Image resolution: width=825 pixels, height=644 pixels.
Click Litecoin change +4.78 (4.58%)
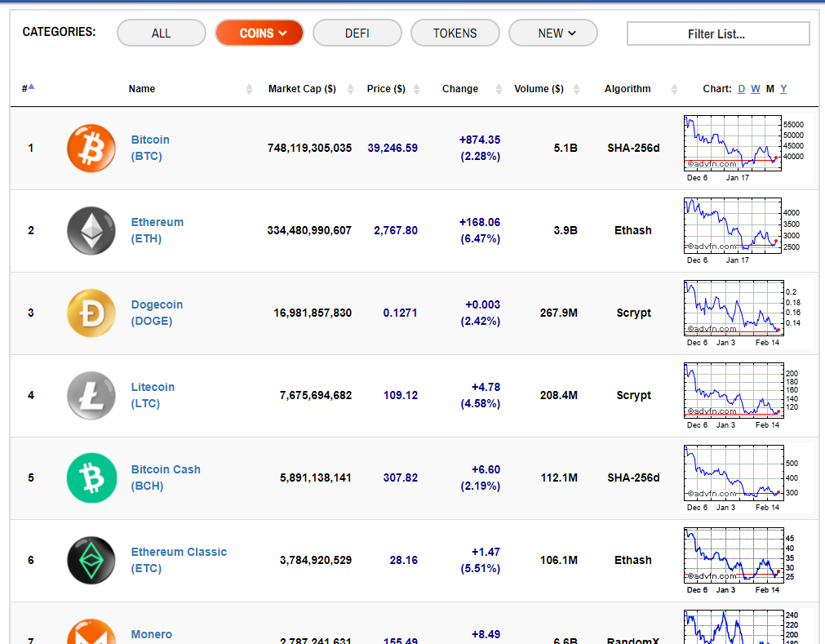pos(481,395)
